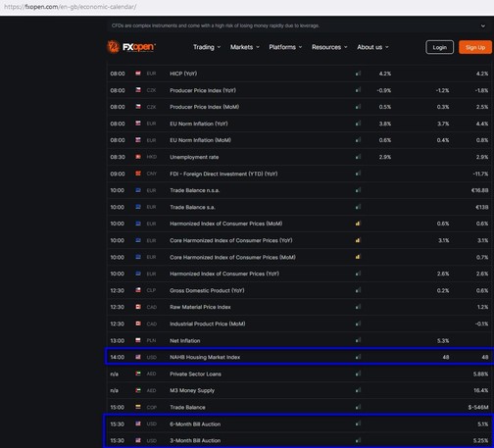The height and width of the screenshot is (448, 494).
Task: Click impact icon for Private Sector Loans
Action: pos(358,373)
